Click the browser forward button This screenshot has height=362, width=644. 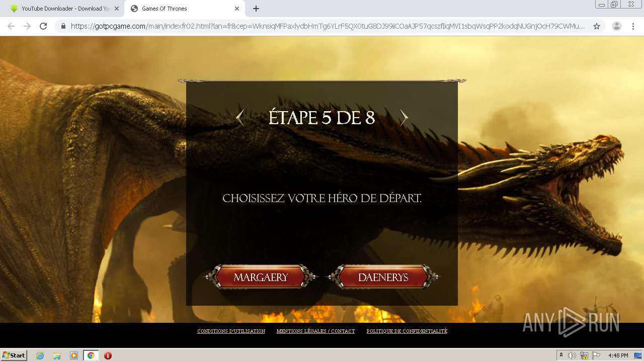(x=27, y=26)
